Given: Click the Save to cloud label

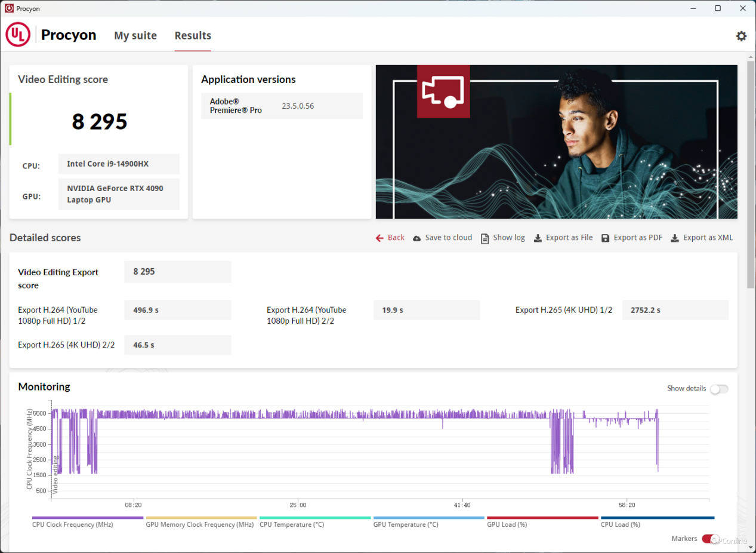Looking at the screenshot, I should click(448, 238).
